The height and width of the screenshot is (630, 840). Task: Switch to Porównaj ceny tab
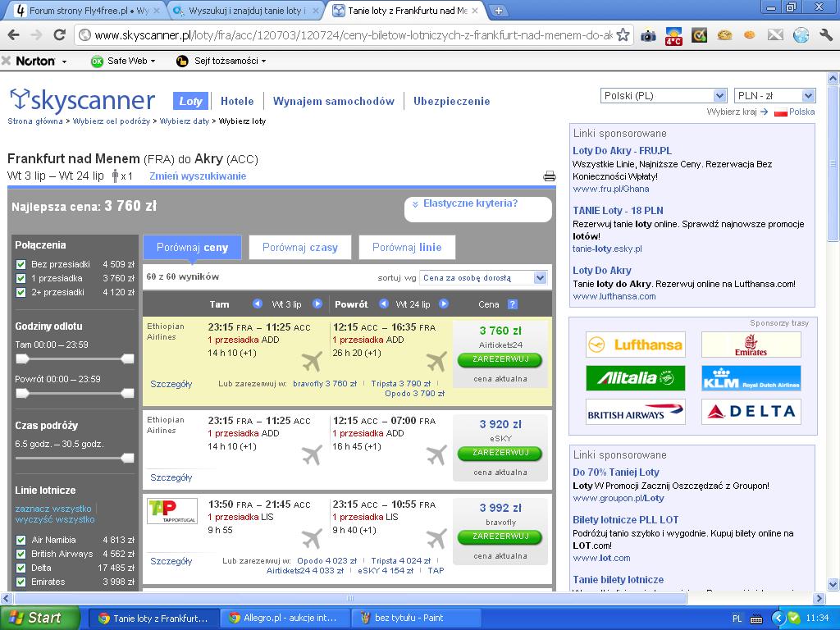click(192, 248)
